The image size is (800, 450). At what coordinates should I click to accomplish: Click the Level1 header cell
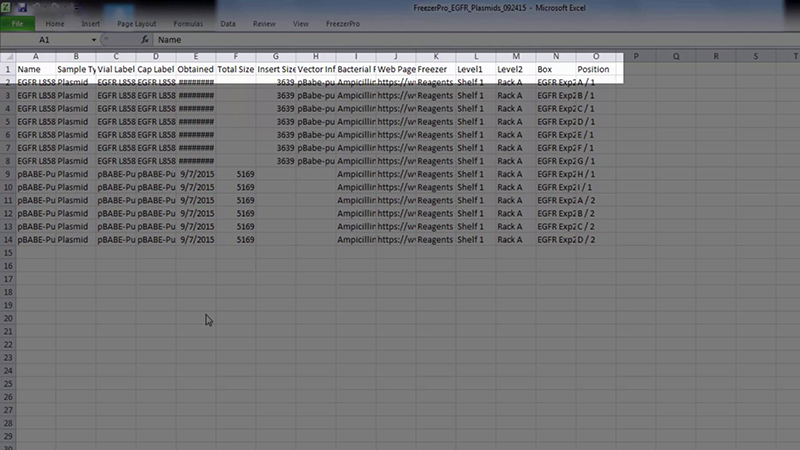(476, 69)
